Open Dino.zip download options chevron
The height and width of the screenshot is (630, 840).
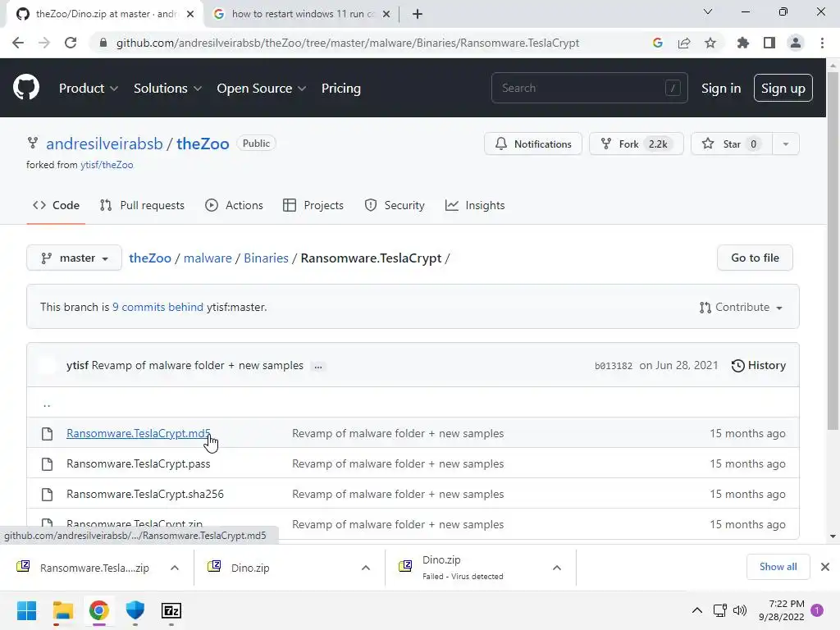click(366, 568)
